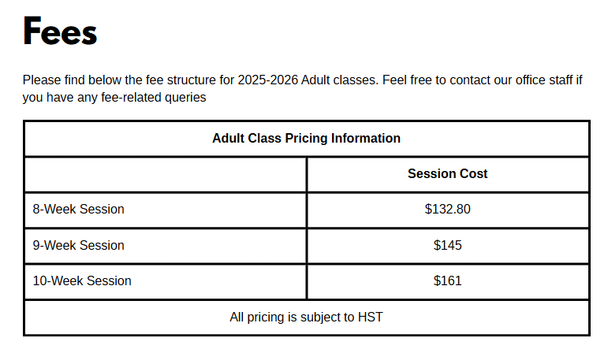This screenshot has width=608, height=364.
Task: Click the "10-Week Session" row label
Action: click(x=82, y=281)
